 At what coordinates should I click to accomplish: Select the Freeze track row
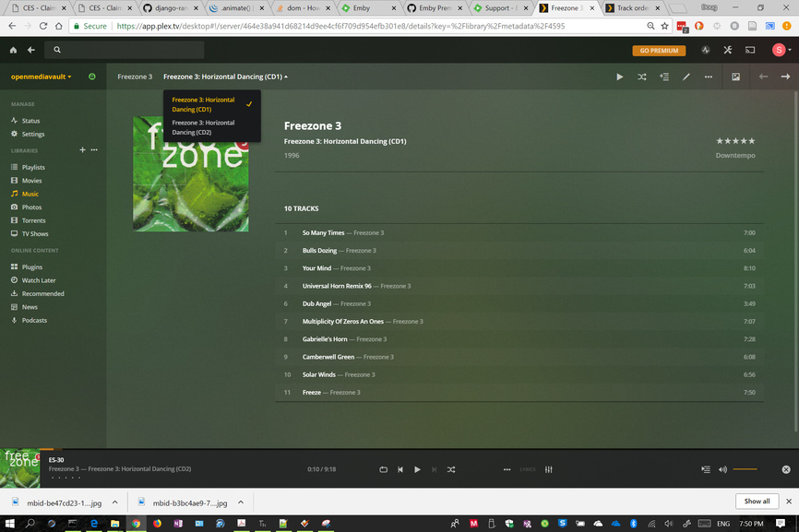519,393
